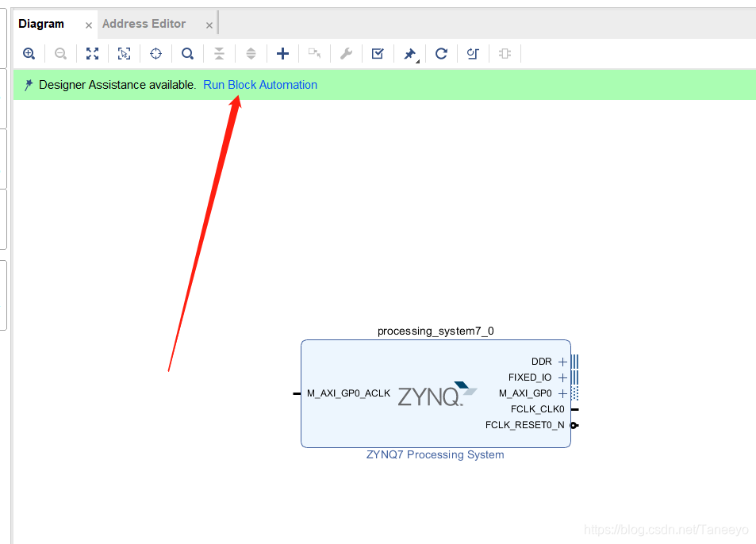Screen dimensions: 756x544
Task: Switch to the Diagram tab
Action: tap(41, 24)
